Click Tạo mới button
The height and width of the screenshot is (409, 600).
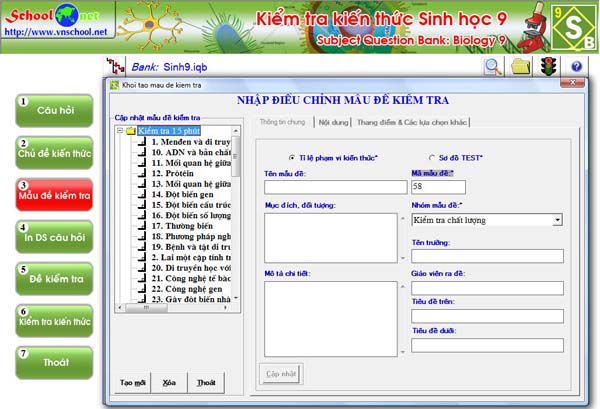(133, 383)
